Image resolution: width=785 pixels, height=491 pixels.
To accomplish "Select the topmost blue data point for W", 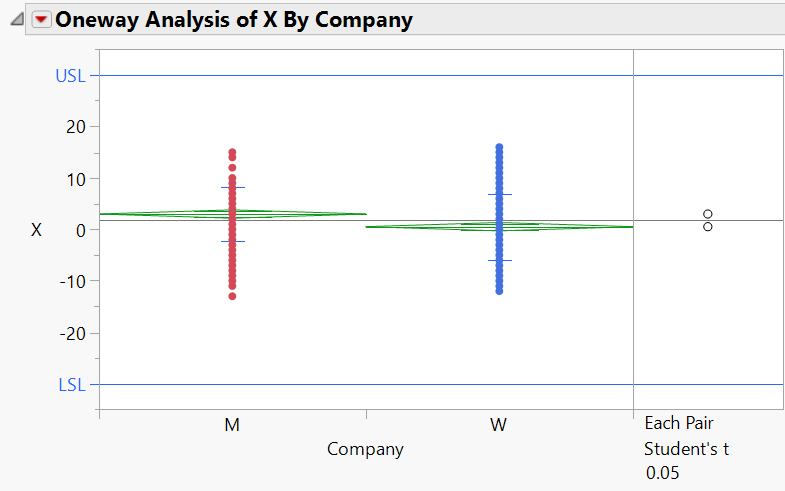I will tap(499, 148).
